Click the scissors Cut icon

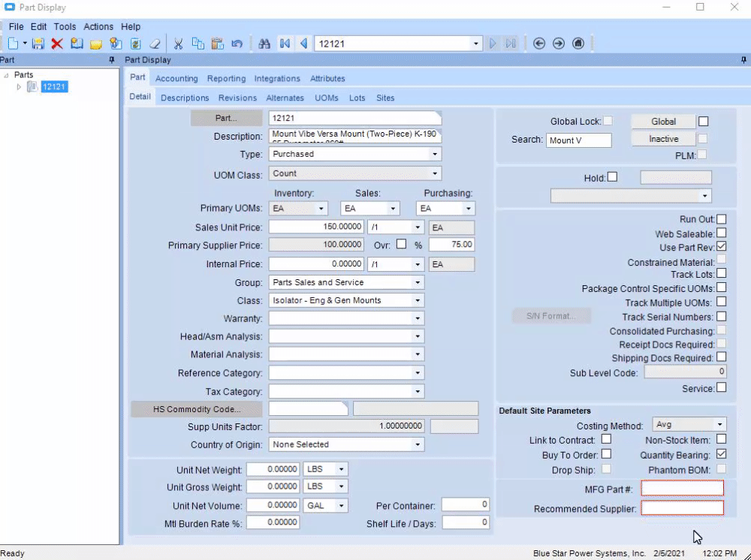coord(179,44)
